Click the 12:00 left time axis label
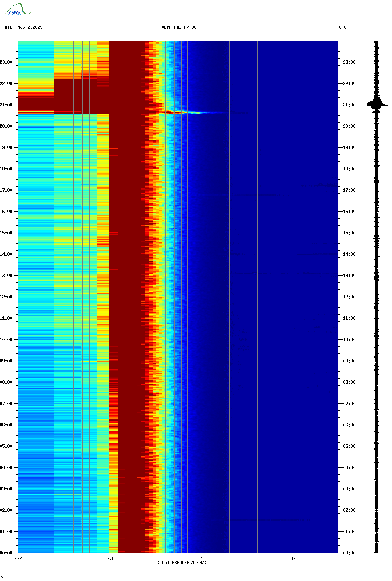The height and width of the screenshot is (581, 392). coord(6,297)
